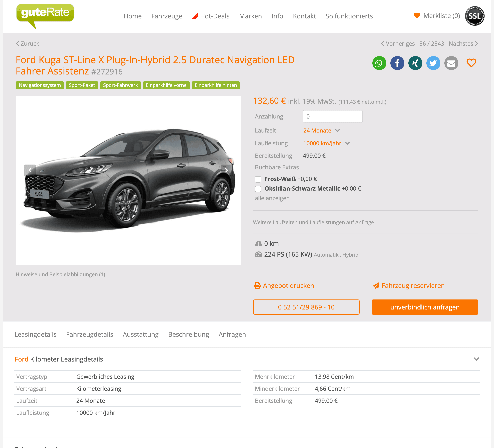Screen dimensions: 494x448
Task: Switch to Leasingdetails tab
Action: 36,334
